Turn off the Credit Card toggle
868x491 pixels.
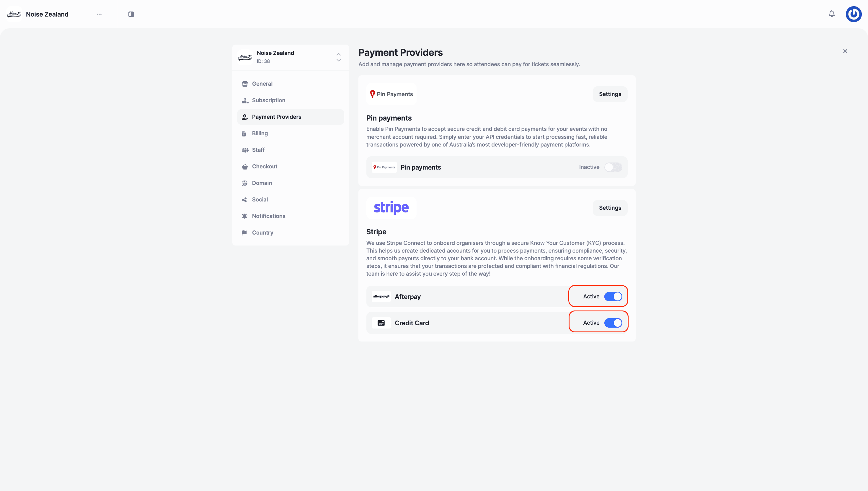pos(613,323)
